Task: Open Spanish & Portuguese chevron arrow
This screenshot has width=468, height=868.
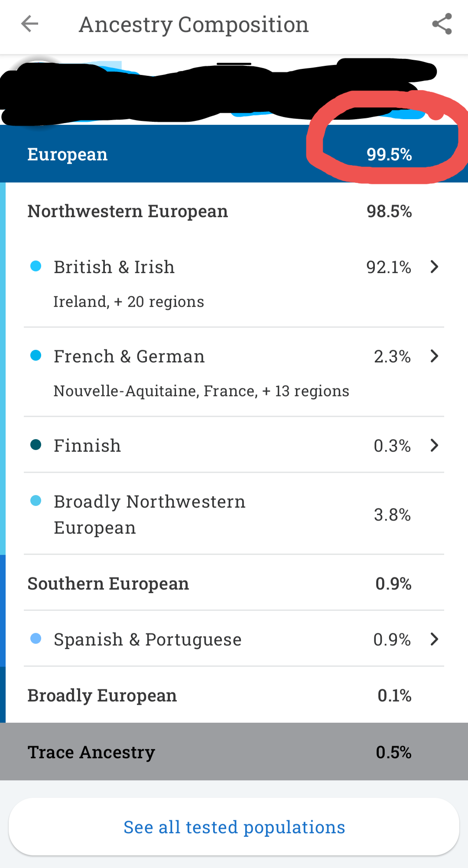Action: [x=434, y=639]
